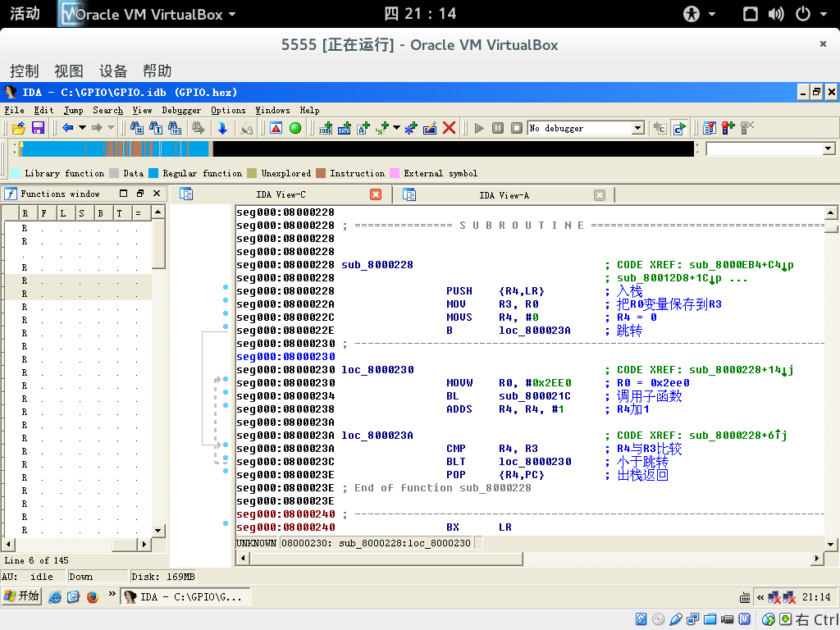Expand hidden tray icons chevron
The image size is (840, 630).
coord(760,597)
